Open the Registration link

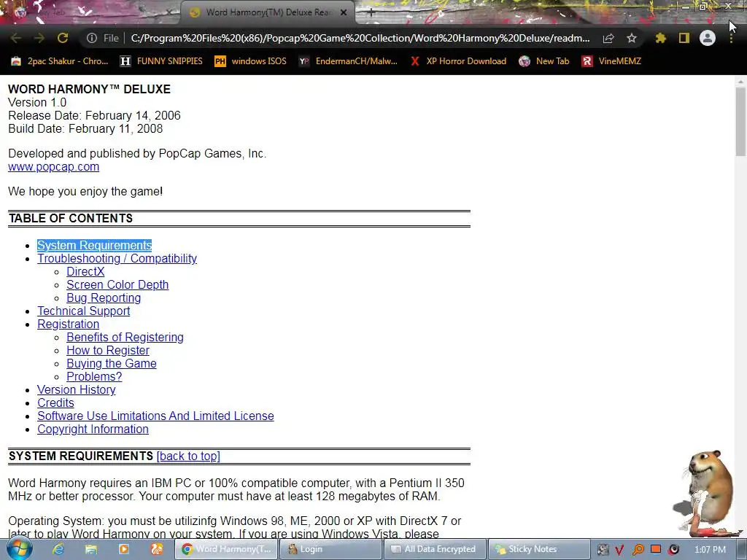pyautogui.click(x=68, y=324)
